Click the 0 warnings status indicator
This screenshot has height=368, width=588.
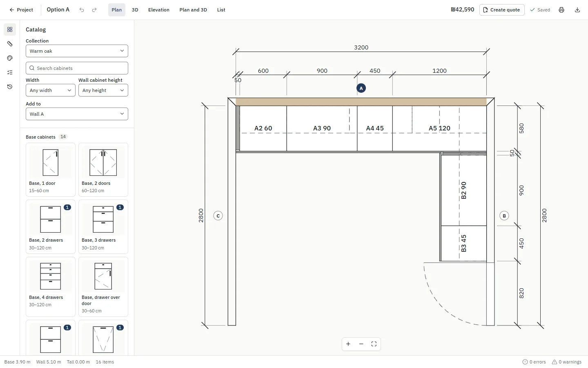click(x=567, y=362)
